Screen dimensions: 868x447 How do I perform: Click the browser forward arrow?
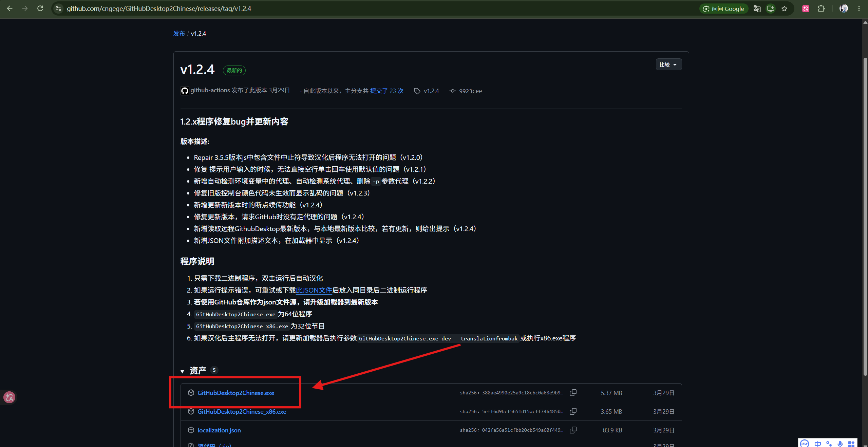pyautogui.click(x=25, y=8)
